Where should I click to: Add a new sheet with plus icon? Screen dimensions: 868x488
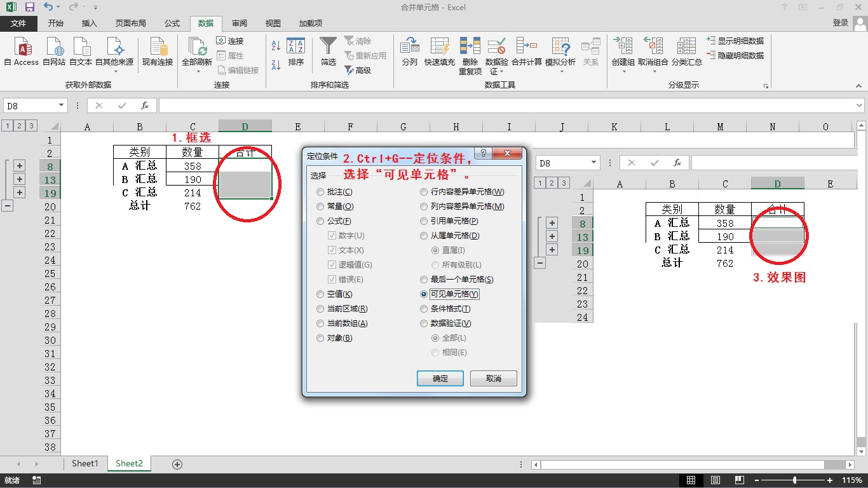point(177,464)
